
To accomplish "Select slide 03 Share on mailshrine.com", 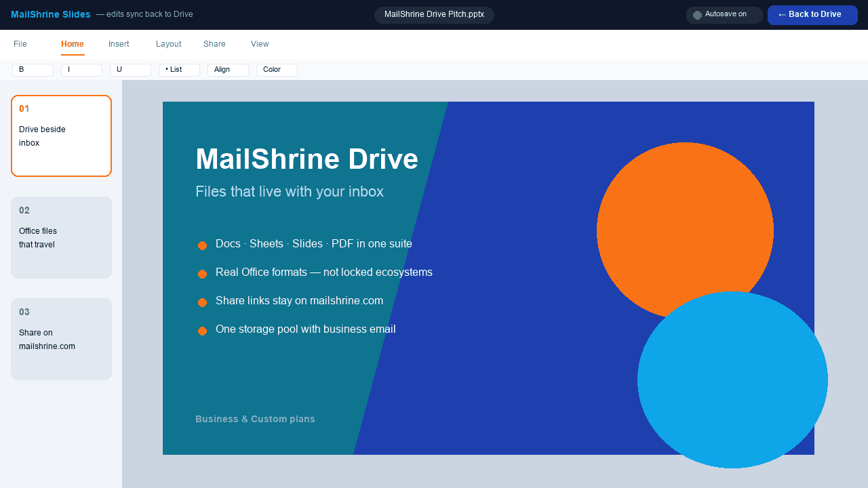I will tap(61, 339).
